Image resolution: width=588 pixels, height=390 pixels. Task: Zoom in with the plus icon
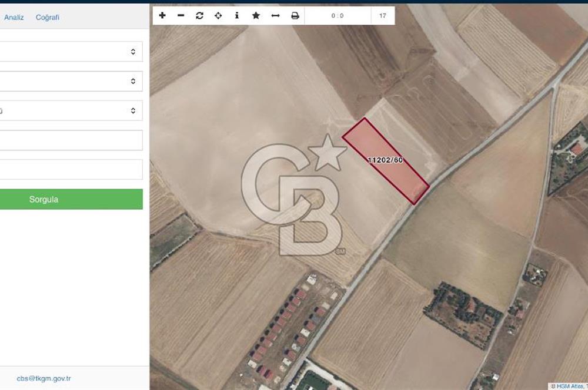coord(162,16)
